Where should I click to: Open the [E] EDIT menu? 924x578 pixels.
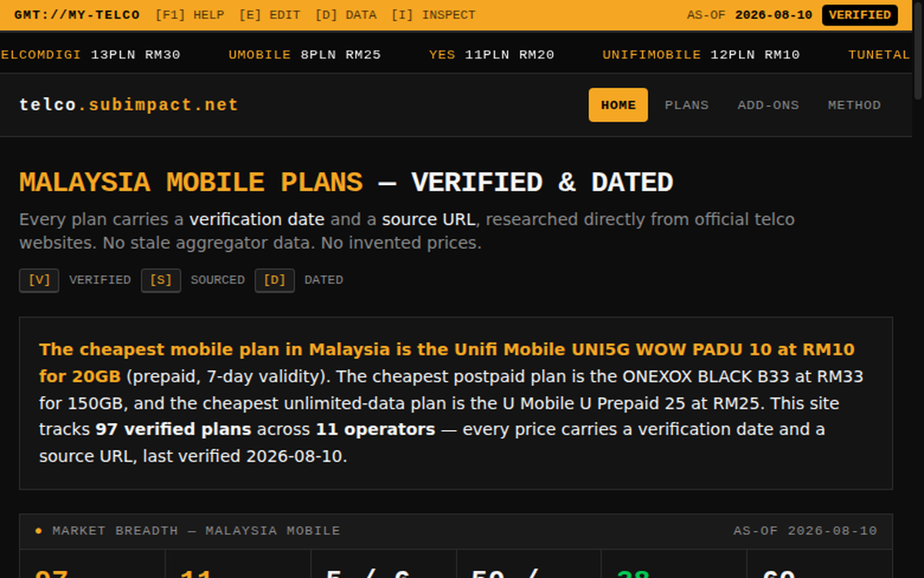pos(269,15)
